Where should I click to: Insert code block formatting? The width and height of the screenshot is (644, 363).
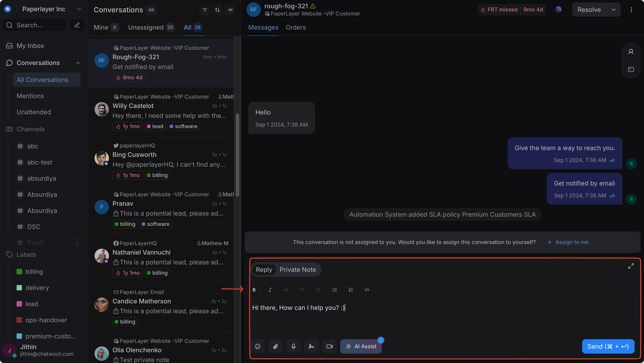coord(367,290)
